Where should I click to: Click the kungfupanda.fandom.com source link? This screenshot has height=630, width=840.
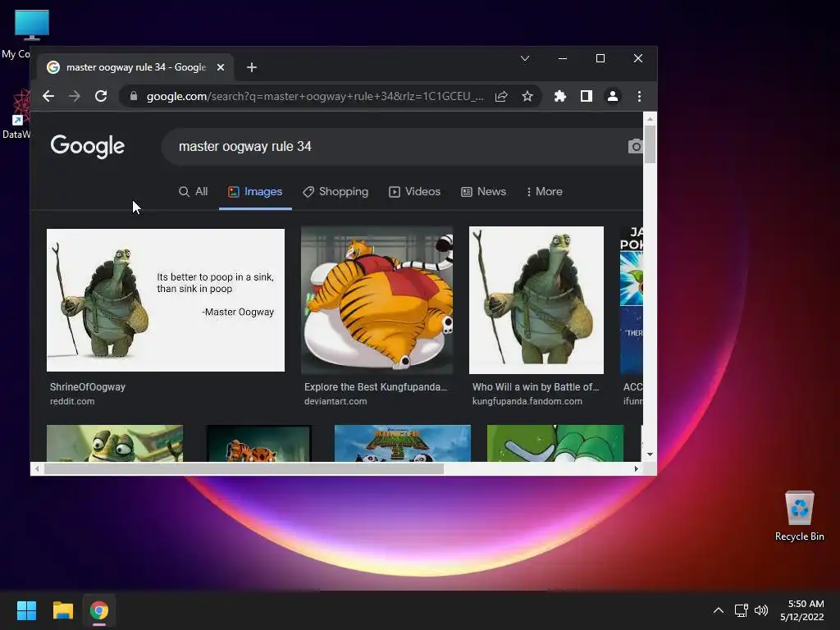pos(527,401)
